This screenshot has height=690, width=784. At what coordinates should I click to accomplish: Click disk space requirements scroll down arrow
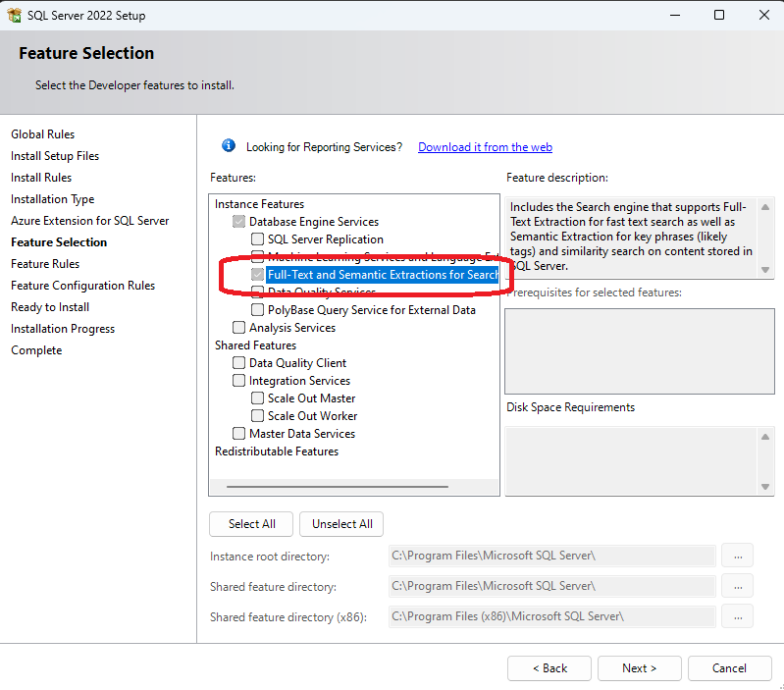(x=765, y=487)
